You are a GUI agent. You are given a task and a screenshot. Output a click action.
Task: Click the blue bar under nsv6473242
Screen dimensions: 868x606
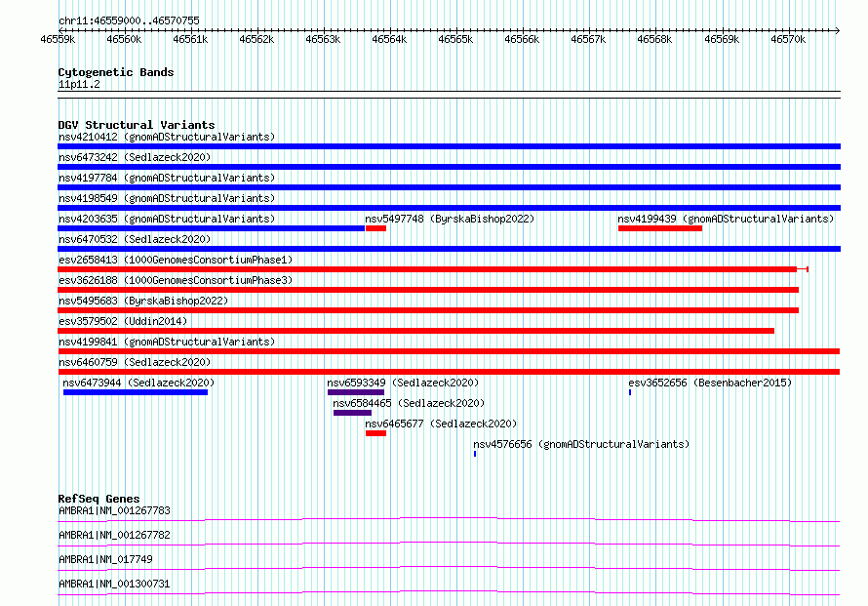click(x=449, y=167)
